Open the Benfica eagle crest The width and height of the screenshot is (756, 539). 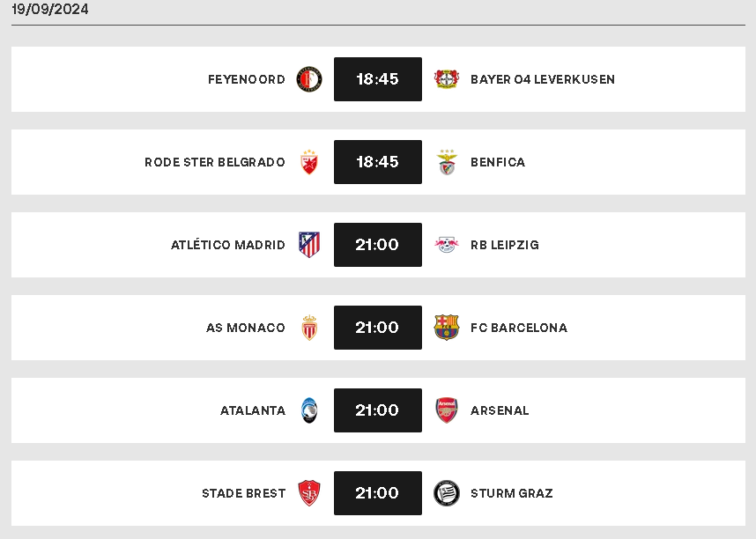(x=447, y=162)
